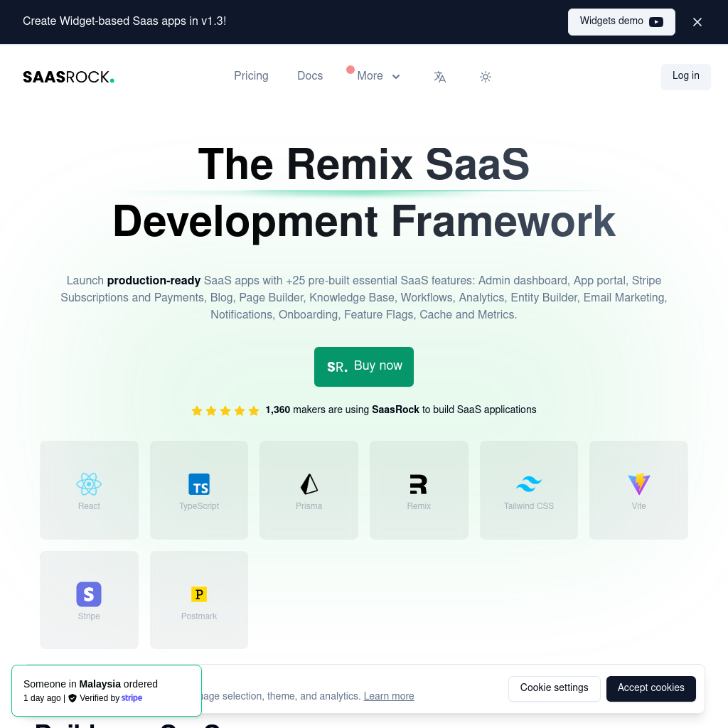This screenshot has width=728, height=728.
Task: Click the Stripe verified shield icon
Action: 73,698
